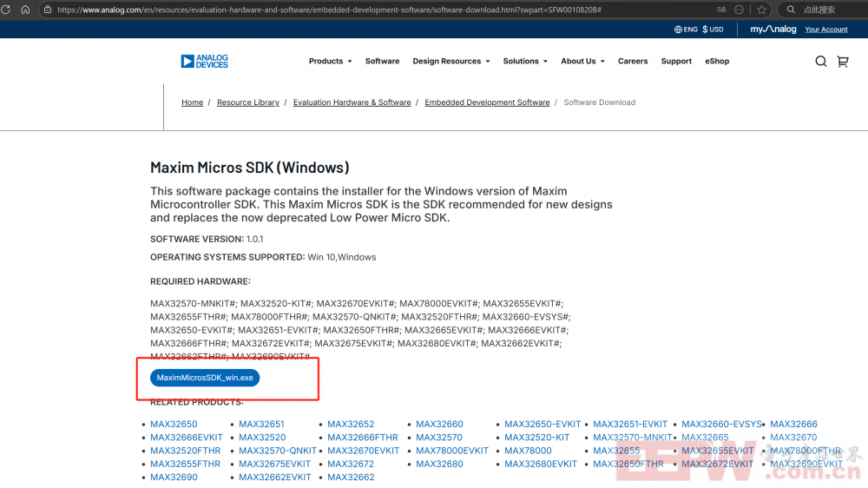Open MAX32660 product link
Image resolution: width=868 pixels, height=488 pixels.
click(439, 425)
